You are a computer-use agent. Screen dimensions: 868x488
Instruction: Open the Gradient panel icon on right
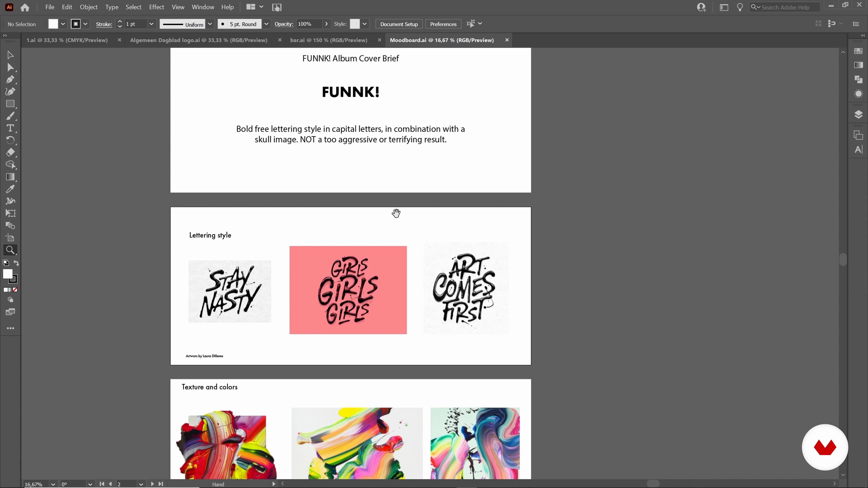[858, 65]
